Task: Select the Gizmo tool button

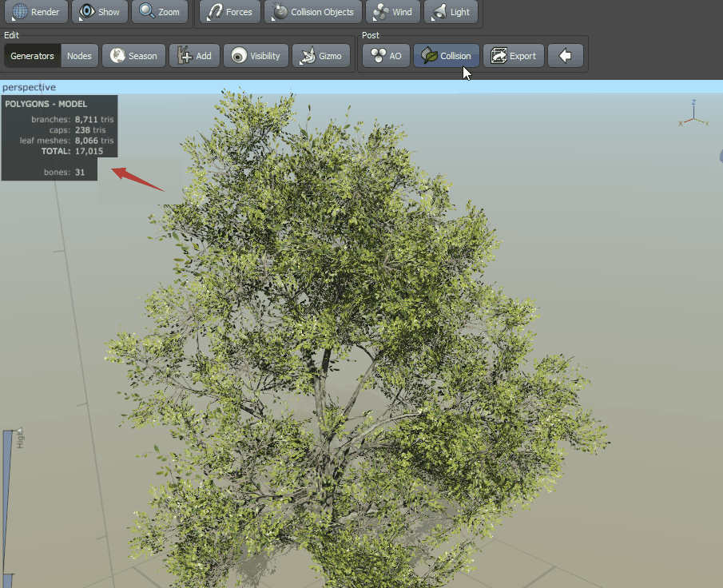Action: [321, 56]
